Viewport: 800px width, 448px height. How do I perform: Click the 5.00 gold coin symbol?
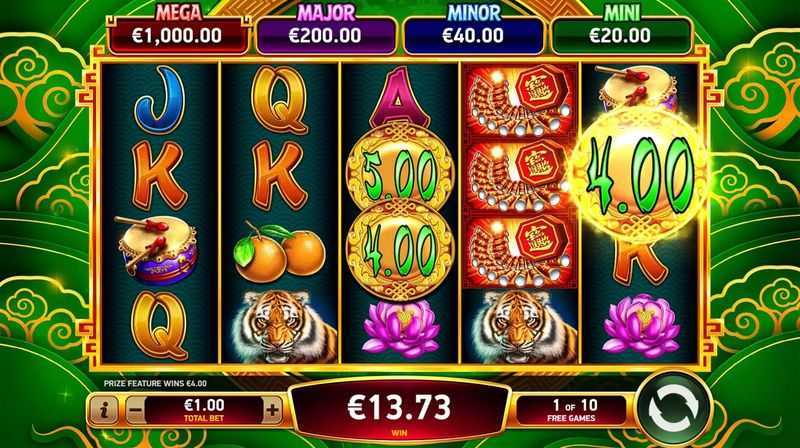coord(399,168)
